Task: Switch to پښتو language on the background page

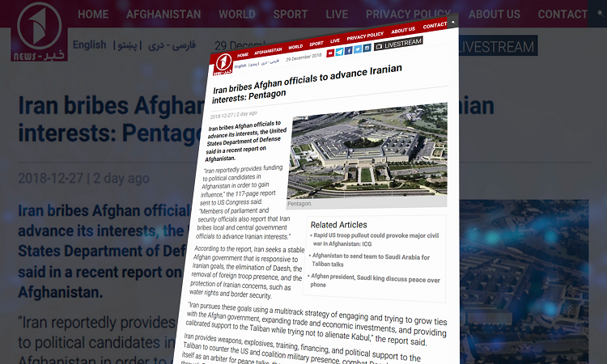Action: coord(127,45)
